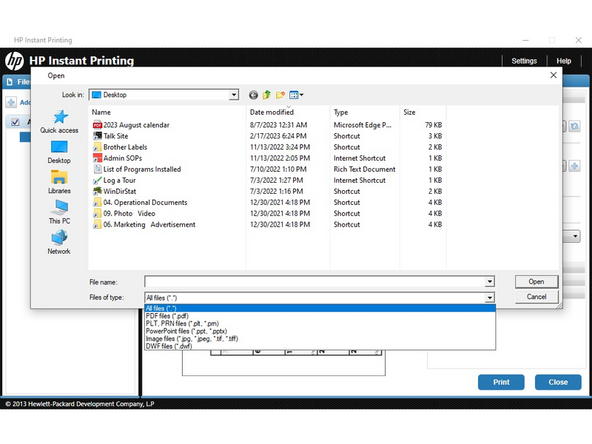Select the WinDirStat shortcut

114,191
